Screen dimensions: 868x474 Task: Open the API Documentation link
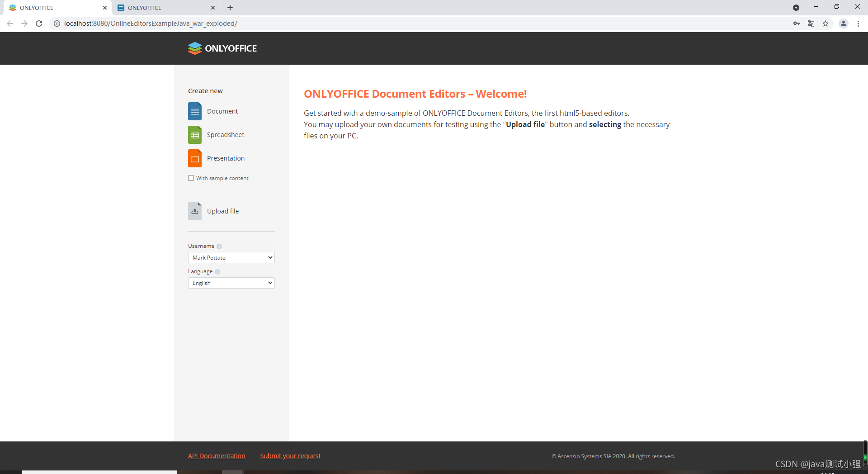point(217,456)
